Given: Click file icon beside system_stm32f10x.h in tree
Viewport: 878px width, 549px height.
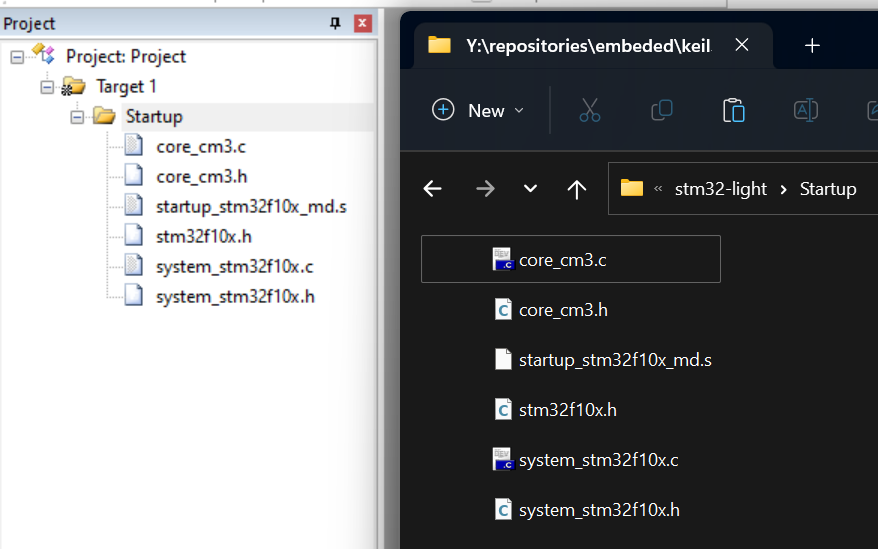Looking at the screenshot, I should (133, 295).
